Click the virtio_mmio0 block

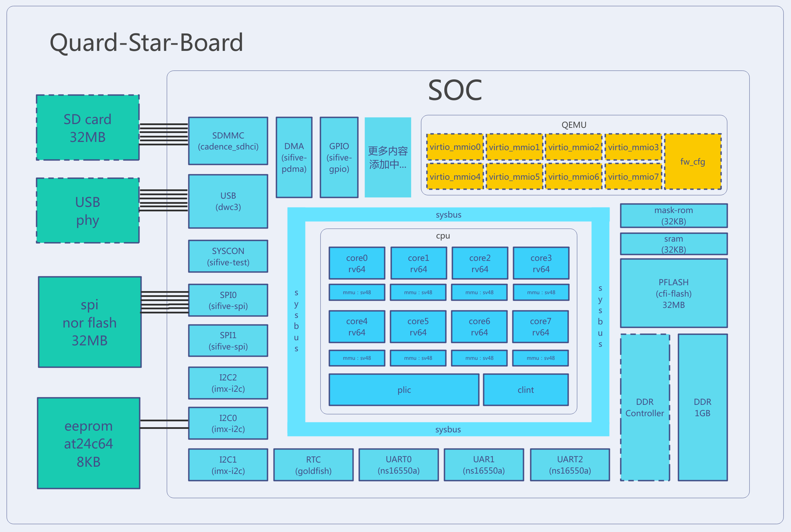(x=455, y=147)
